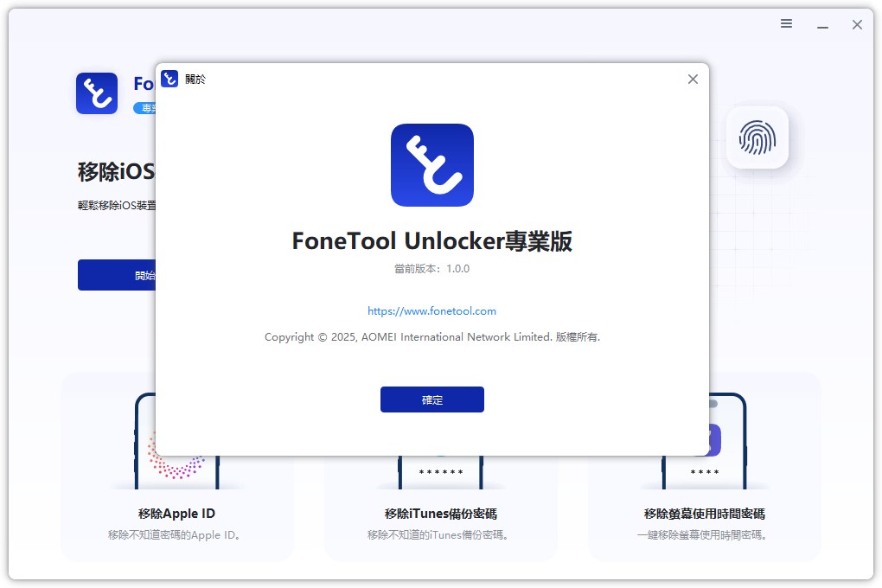882x588 pixels.
Task: Click the 開始 button in main window
Action: (117, 275)
